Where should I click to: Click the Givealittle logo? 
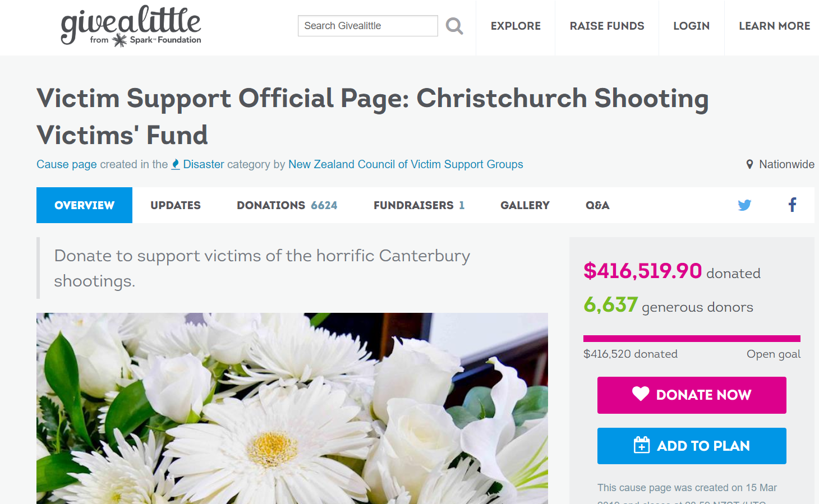(x=131, y=26)
